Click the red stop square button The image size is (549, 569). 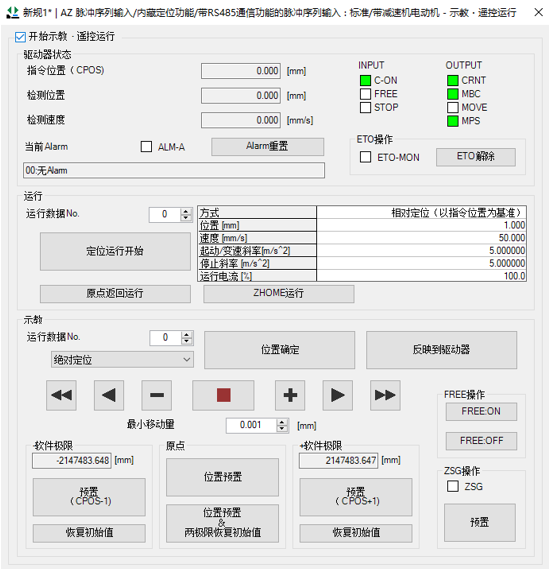pyautogui.click(x=223, y=395)
